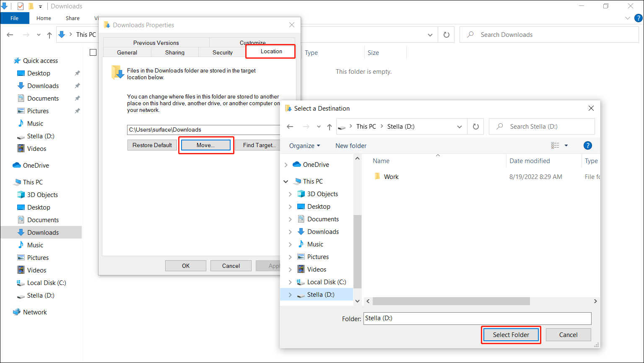The image size is (644, 363).
Task: Expand 3D Objects in dialog tree
Action: click(290, 194)
